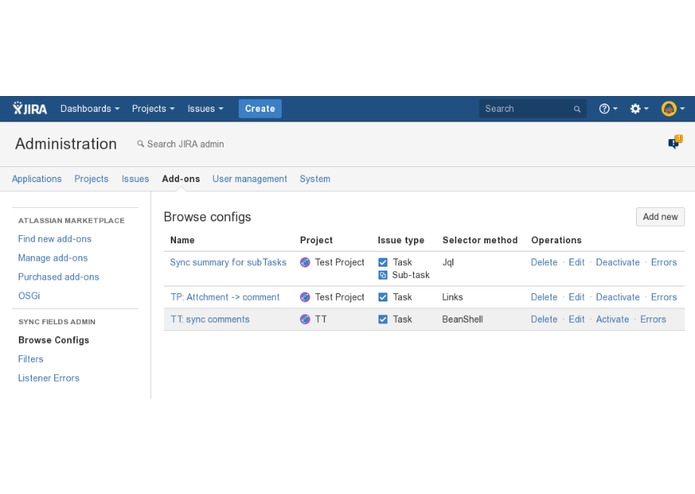Click the Sub-task issue type icon

[383, 275]
